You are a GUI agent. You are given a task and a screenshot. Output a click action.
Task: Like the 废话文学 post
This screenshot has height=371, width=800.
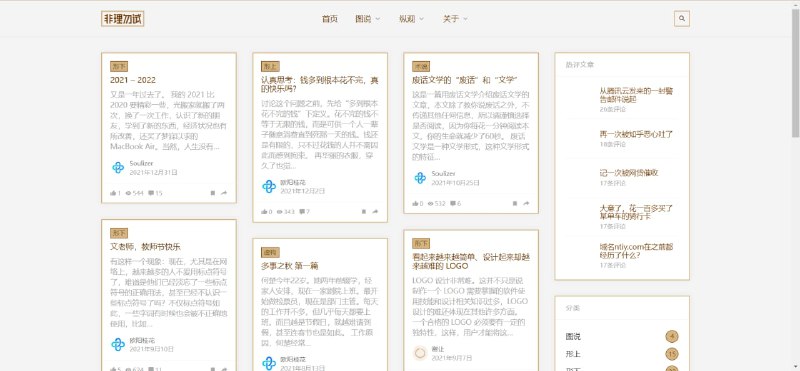point(415,204)
